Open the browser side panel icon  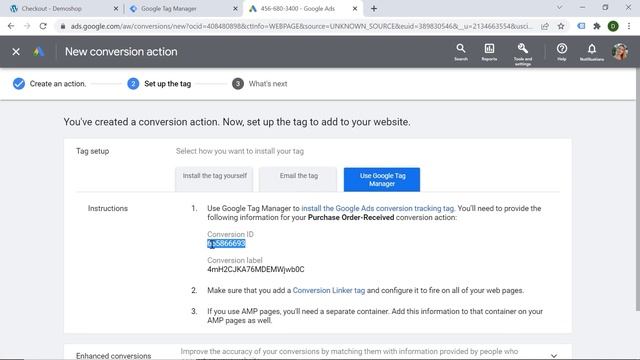[581, 26]
